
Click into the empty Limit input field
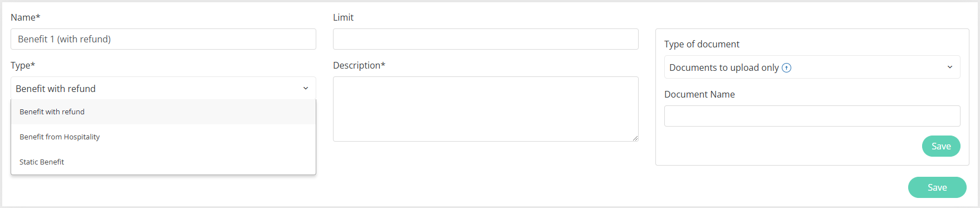pos(486,39)
